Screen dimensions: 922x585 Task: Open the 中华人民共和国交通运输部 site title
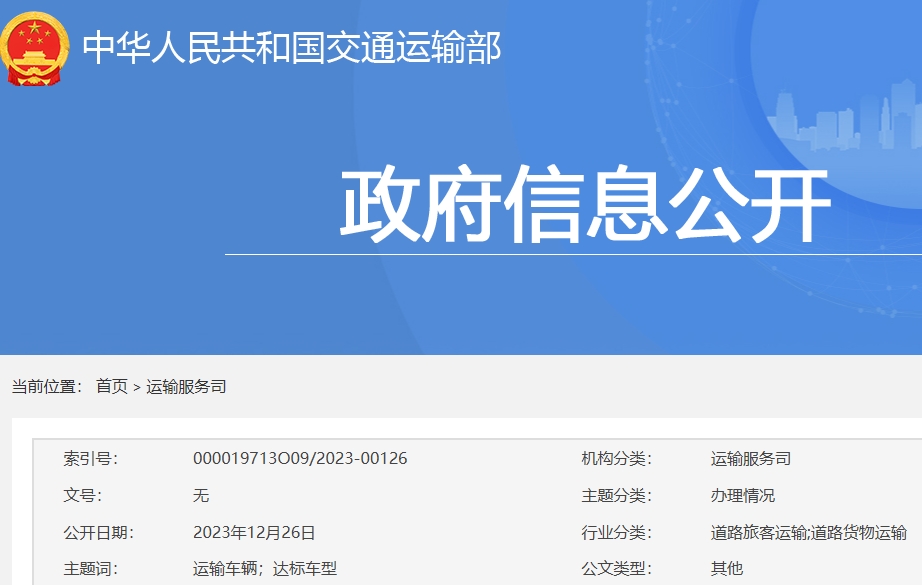pyautogui.click(x=292, y=48)
